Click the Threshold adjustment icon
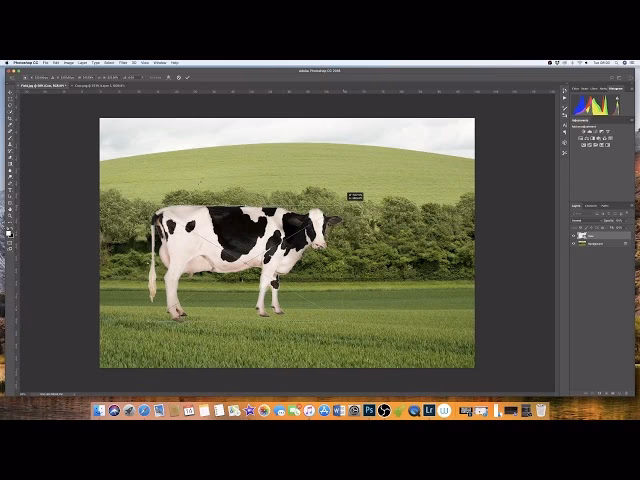The width and height of the screenshot is (640, 480). coord(596,145)
